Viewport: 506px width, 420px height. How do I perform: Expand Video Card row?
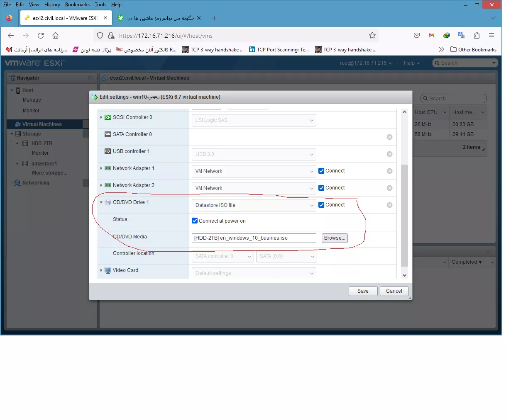tap(101, 270)
